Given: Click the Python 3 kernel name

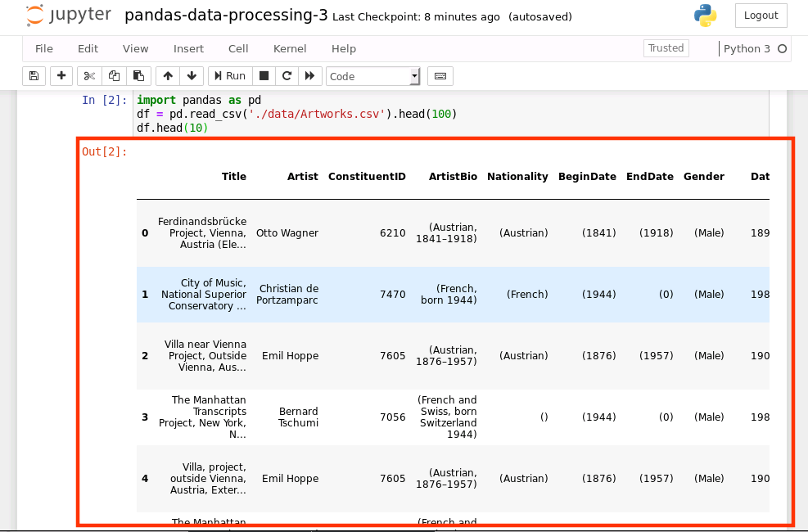Looking at the screenshot, I should [747, 49].
